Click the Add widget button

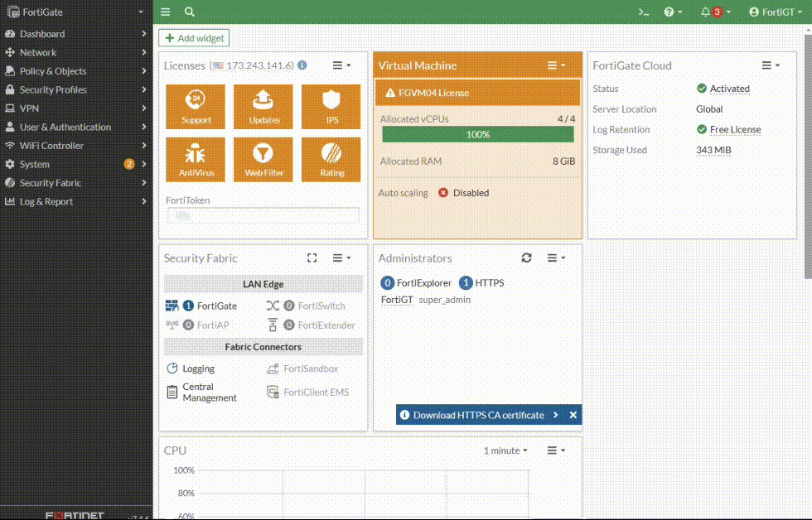[x=194, y=38]
